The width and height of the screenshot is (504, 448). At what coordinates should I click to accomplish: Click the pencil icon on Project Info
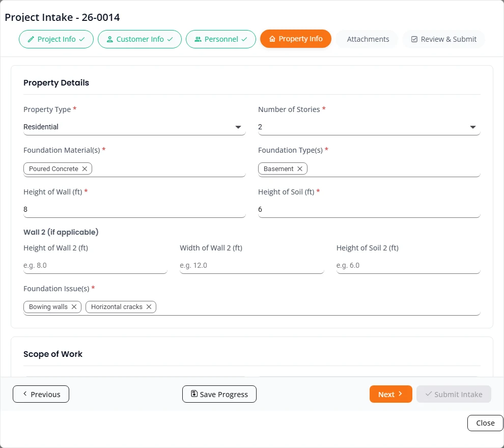31,39
